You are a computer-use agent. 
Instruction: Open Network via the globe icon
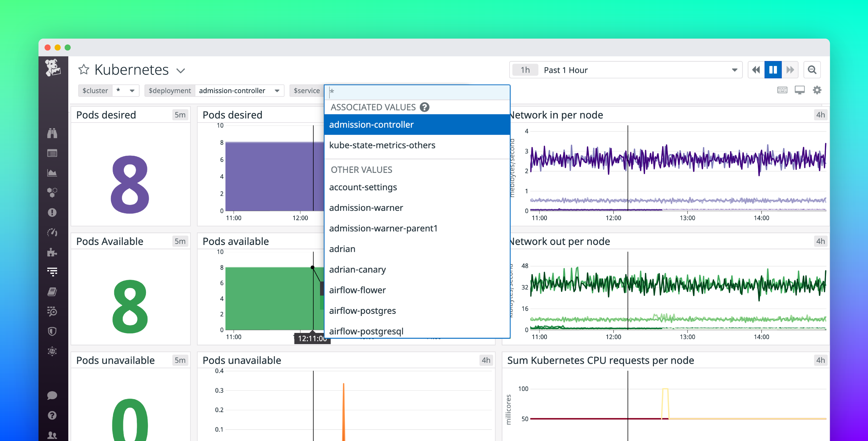click(53, 351)
